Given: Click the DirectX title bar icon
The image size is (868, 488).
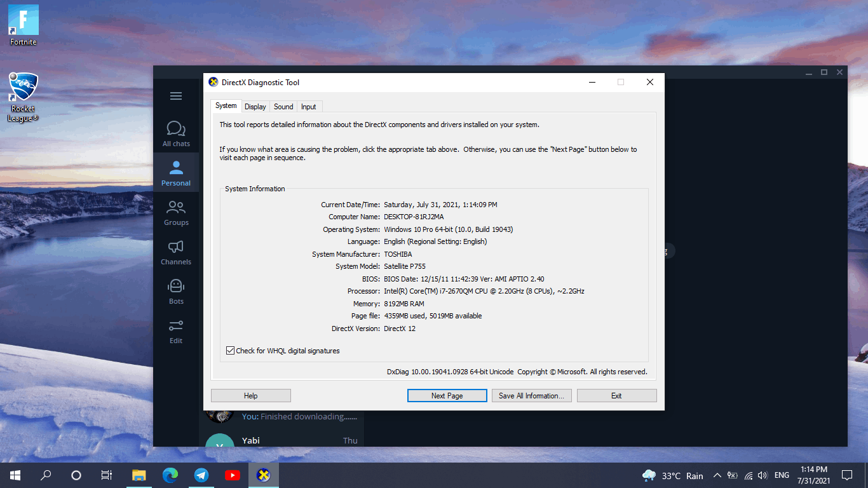Looking at the screenshot, I should click(214, 82).
